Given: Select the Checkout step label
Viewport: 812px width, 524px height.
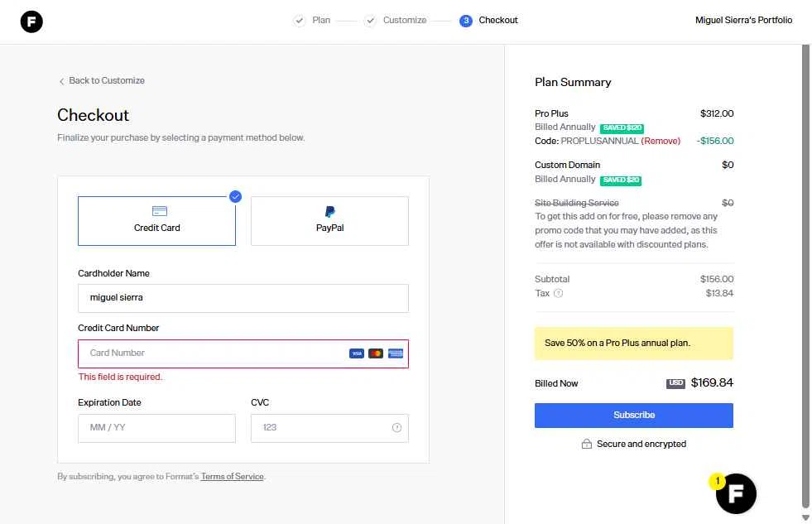Looking at the screenshot, I should pyautogui.click(x=498, y=20).
